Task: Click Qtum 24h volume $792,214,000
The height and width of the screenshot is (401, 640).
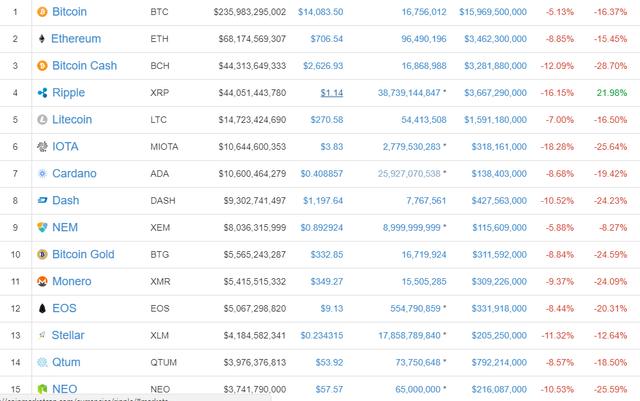Action: coord(499,362)
